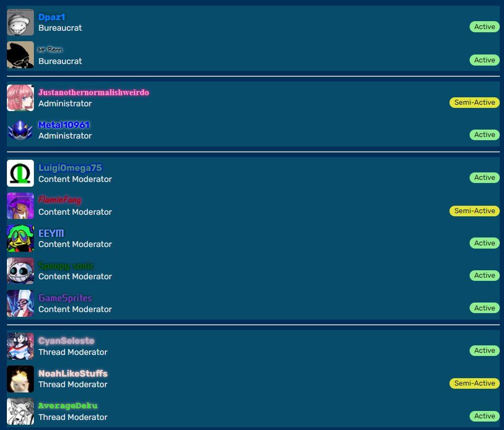Image resolution: width=504 pixels, height=430 pixels.
Task: Open the Metal10961 username link
Action: (x=64, y=125)
